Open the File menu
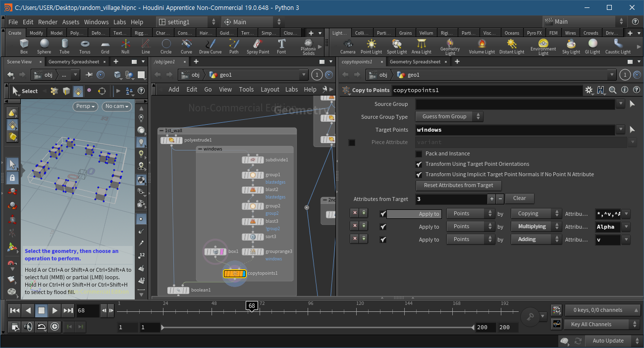Viewport: 644px width, 348px height. [13, 22]
